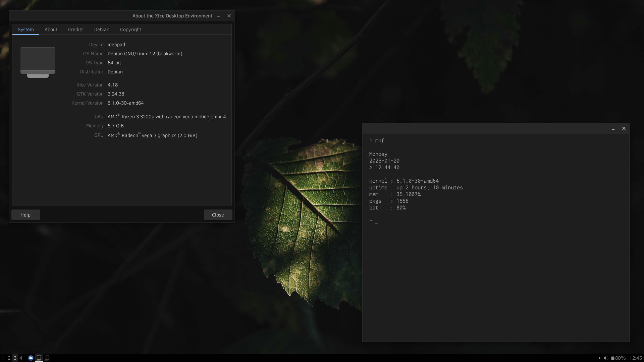This screenshot has width=644, height=362.
Task: Click the 'mem : 35.1007%' line
Action: pyautogui.click(x=395, y=194)
